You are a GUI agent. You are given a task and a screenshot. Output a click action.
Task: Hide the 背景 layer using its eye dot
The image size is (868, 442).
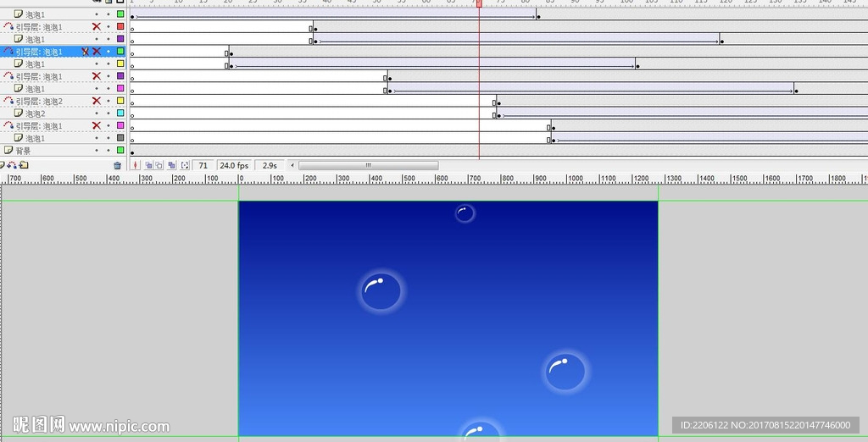tap(97, 151)
